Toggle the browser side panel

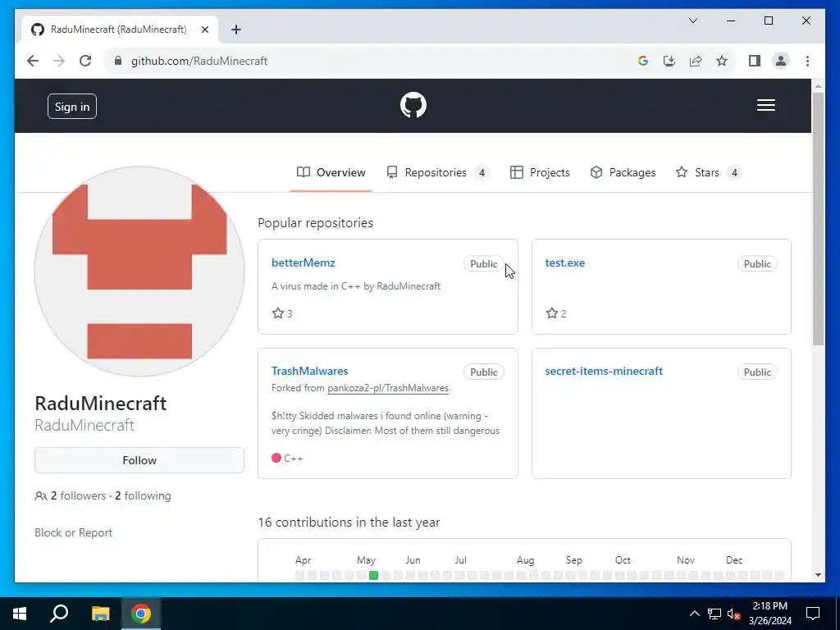755,61
